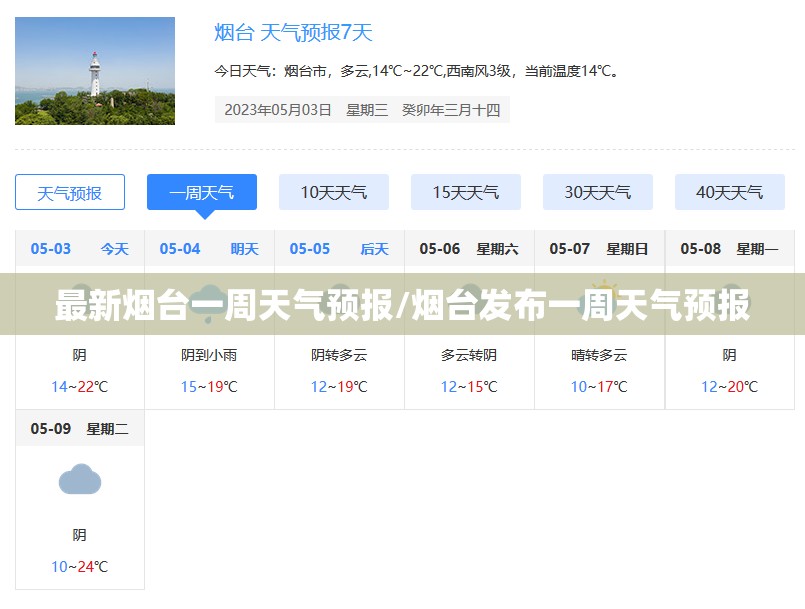Click the 晴转多云 forecast text

pos(599,355)
